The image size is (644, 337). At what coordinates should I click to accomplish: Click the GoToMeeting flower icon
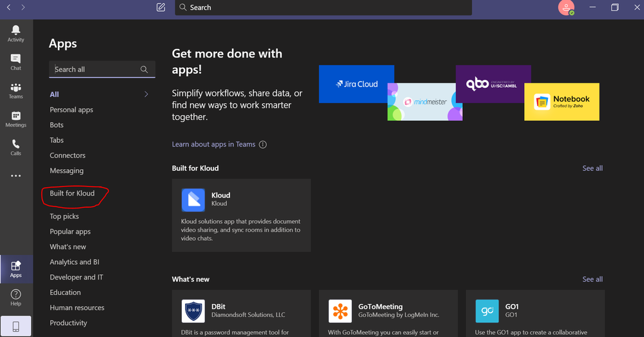tap(340, 311)
